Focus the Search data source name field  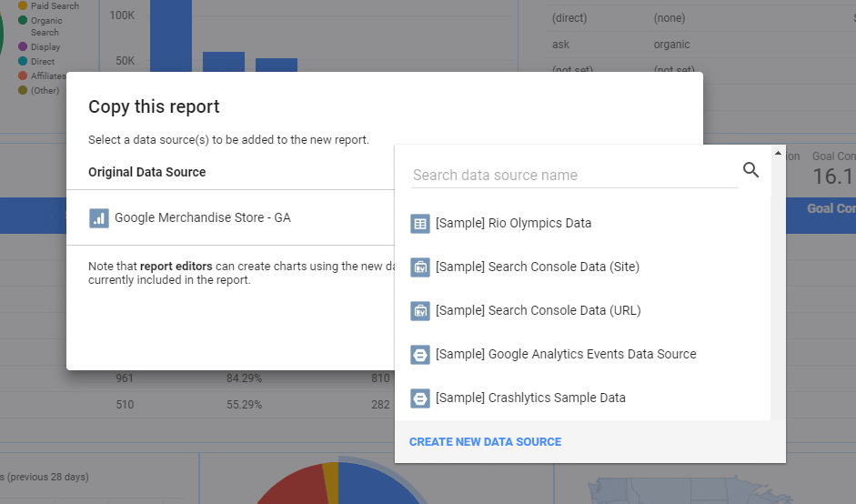[x=574, y=176]
